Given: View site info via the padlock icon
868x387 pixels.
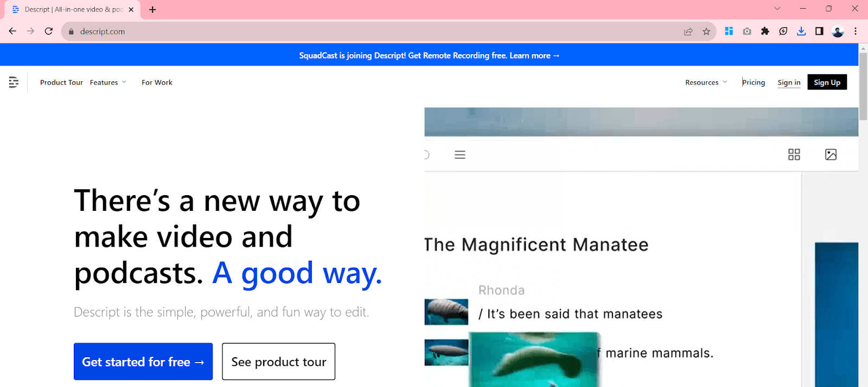Looking at the screenshot, I should pos(71,31).
